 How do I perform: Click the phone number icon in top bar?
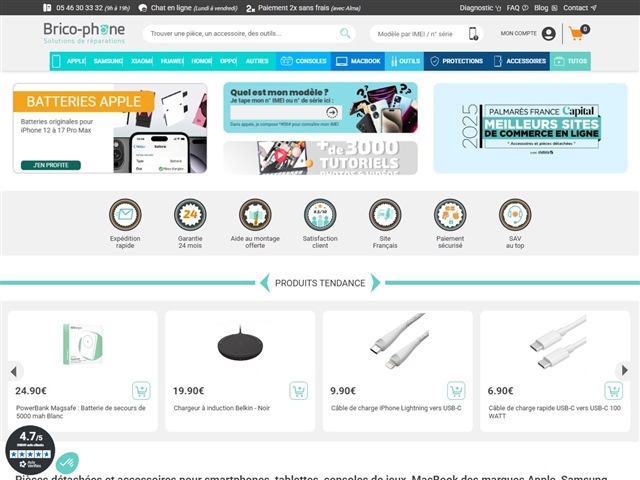(47, 7)
